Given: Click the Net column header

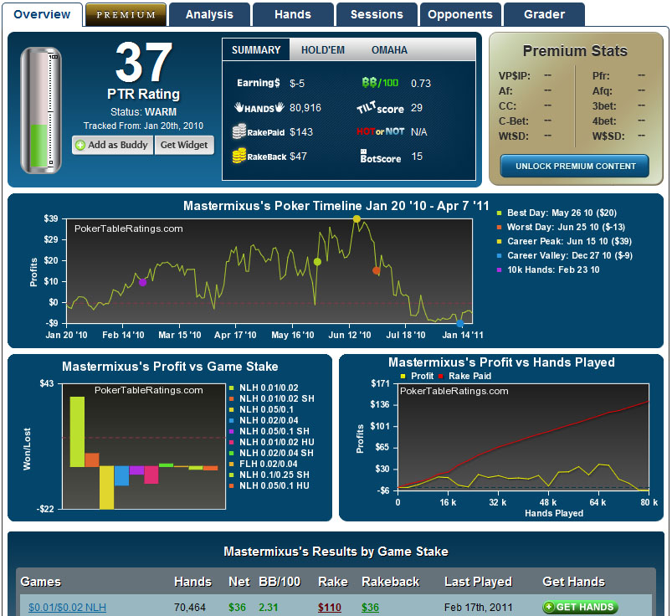Looking at the screenshot, I should tap(239, 582).
